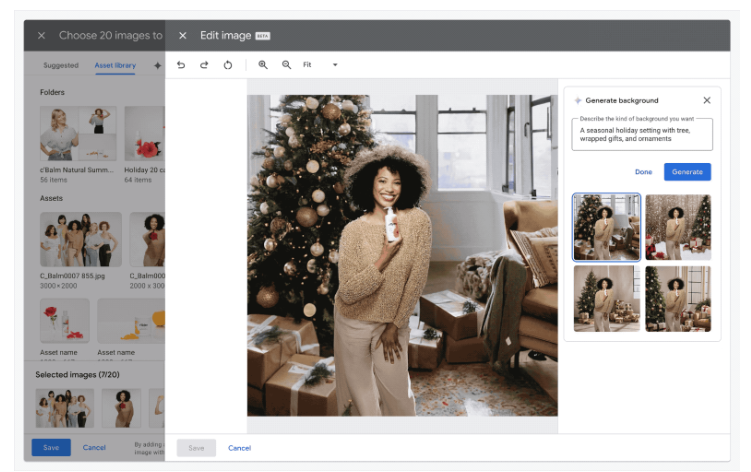Switch to the Suggested tab
Viewport: 751px width, 472px height.
(x=61, y=65)
